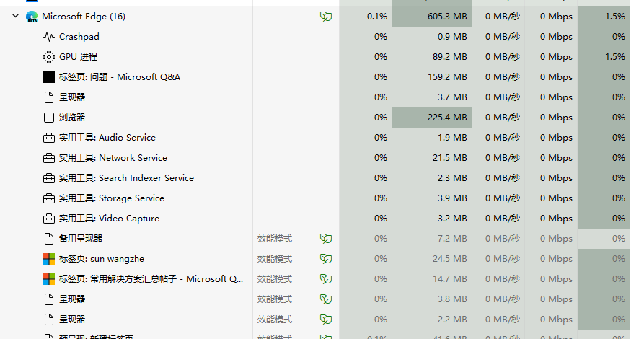This screenshot has width=644, height=339.
Task: Click the 浏览器 window icon
Action: click(49, 117)
